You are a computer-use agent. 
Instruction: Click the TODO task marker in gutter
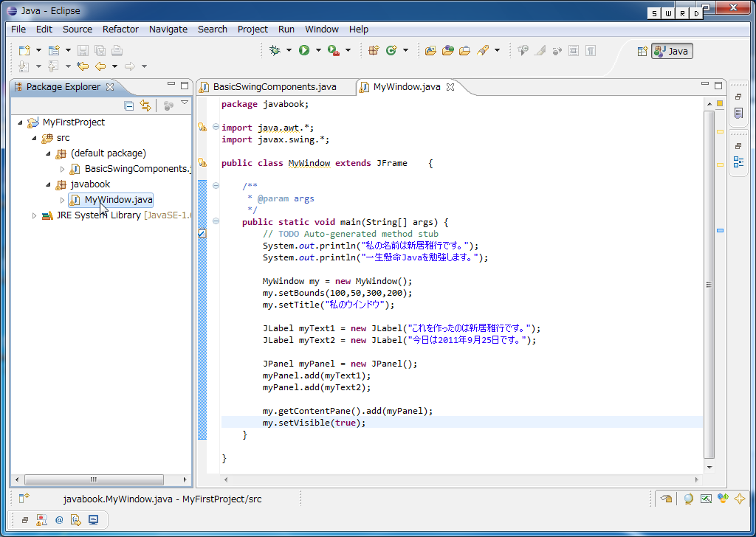pyautogui.click(x=202, y=234)
